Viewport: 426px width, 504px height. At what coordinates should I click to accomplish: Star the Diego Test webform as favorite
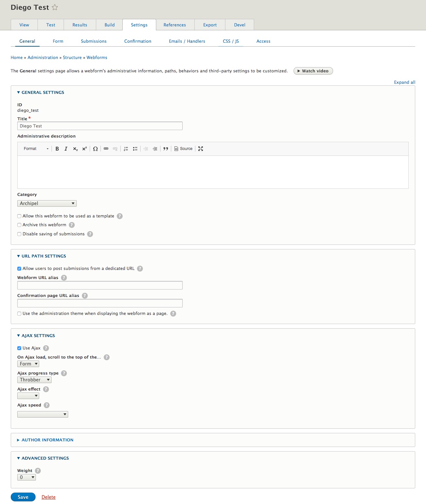pyautogui.click(x=55, y=7)
